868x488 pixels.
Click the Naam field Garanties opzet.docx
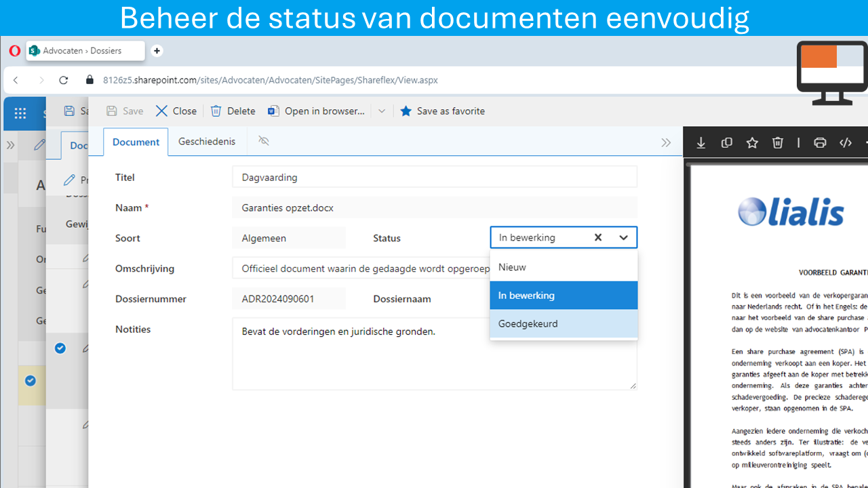point(435,208)
